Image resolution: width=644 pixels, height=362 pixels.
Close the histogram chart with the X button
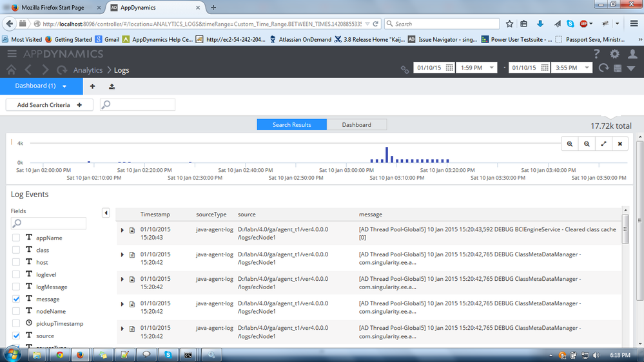(620, 144)
